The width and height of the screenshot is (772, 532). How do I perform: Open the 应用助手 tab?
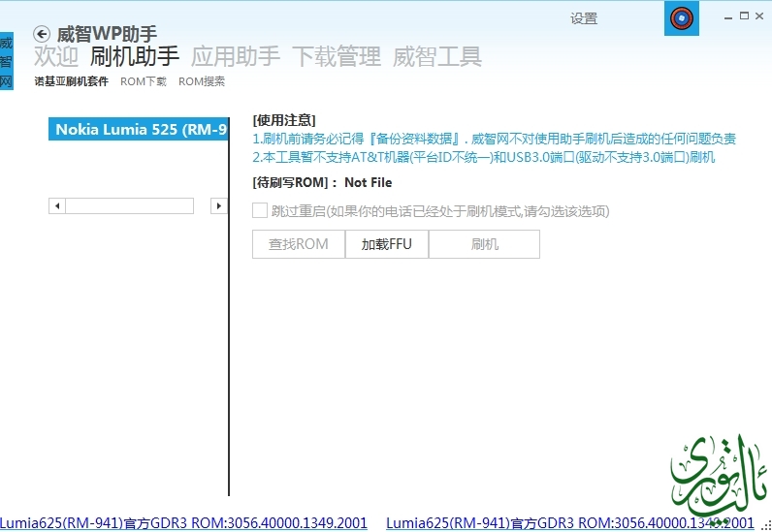pyautogui.click(x=236, y=55)
